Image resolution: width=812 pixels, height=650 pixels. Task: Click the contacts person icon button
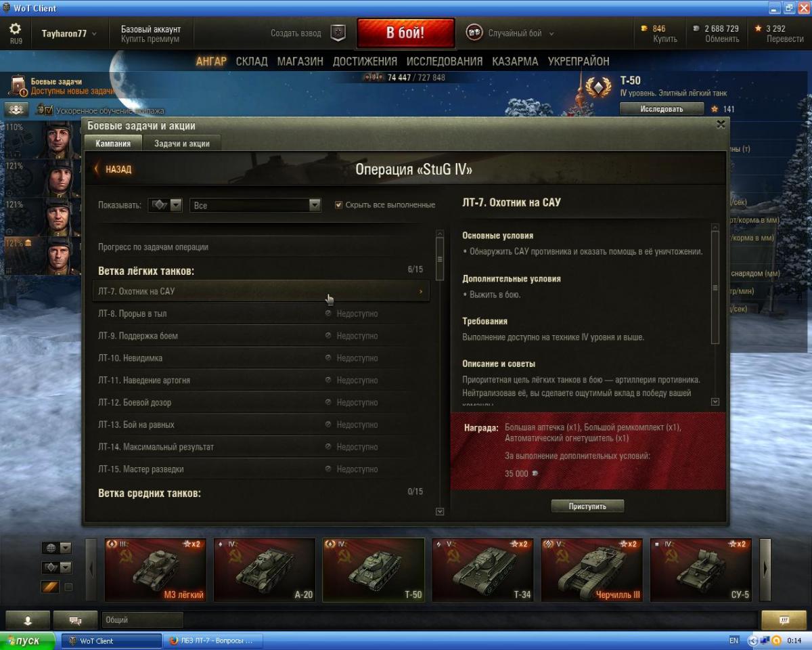pos(28,620)
